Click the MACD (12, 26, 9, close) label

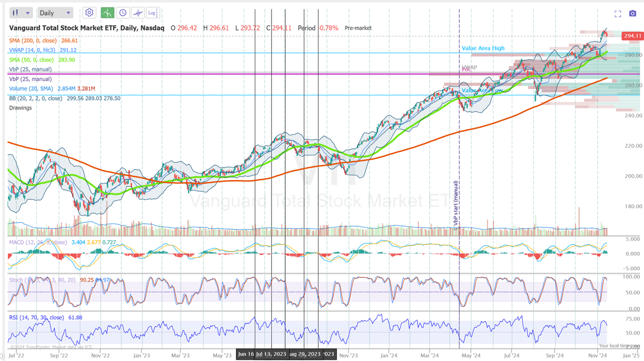tap(38, 242)
